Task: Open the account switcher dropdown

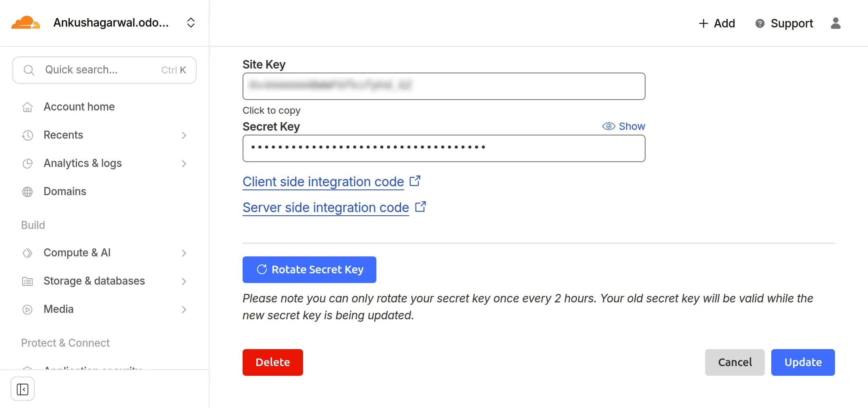Action: coord(191,23)
